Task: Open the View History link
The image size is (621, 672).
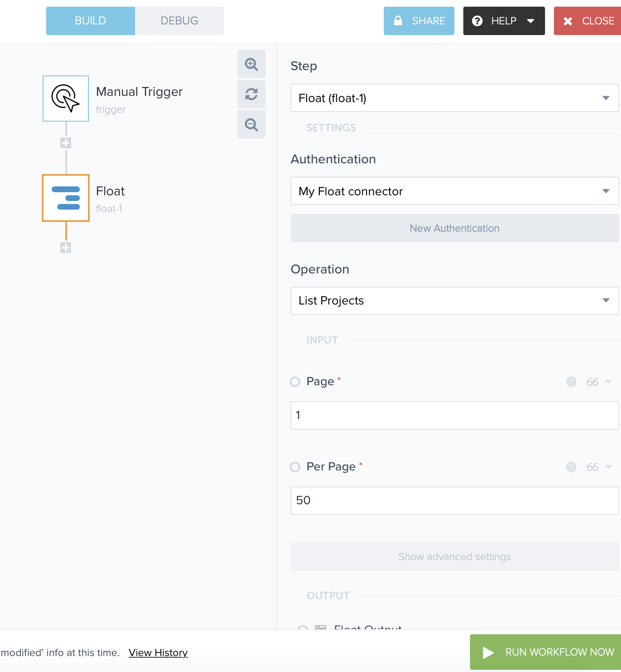Action: (158, 652)
